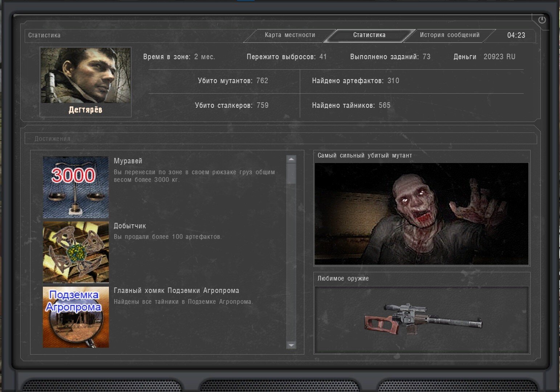Click the scroll up arrow in achievements list
This screenshot has width=560, height=392.
291,159
